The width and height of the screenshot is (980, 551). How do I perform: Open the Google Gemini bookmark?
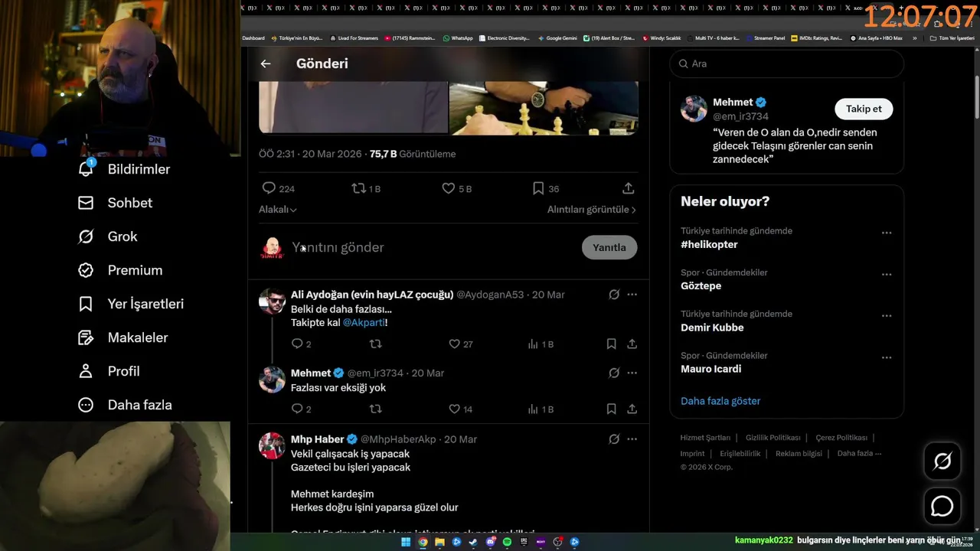[x=557, y=37]
